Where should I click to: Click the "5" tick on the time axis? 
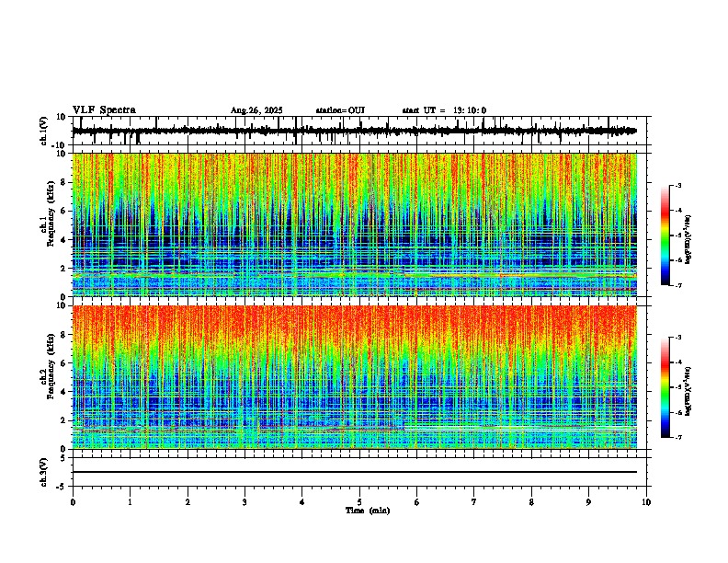(359, 502)
